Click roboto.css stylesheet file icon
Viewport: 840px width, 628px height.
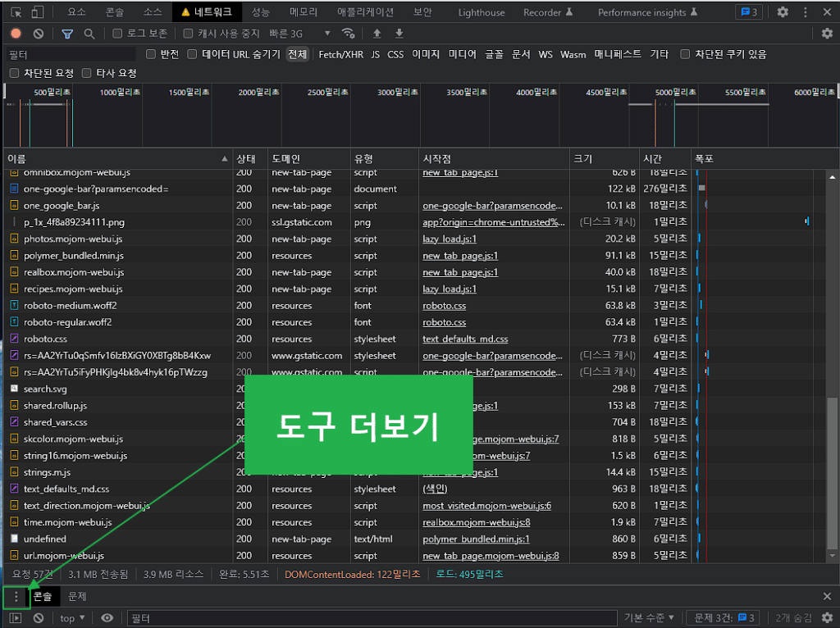pos(15,339)
